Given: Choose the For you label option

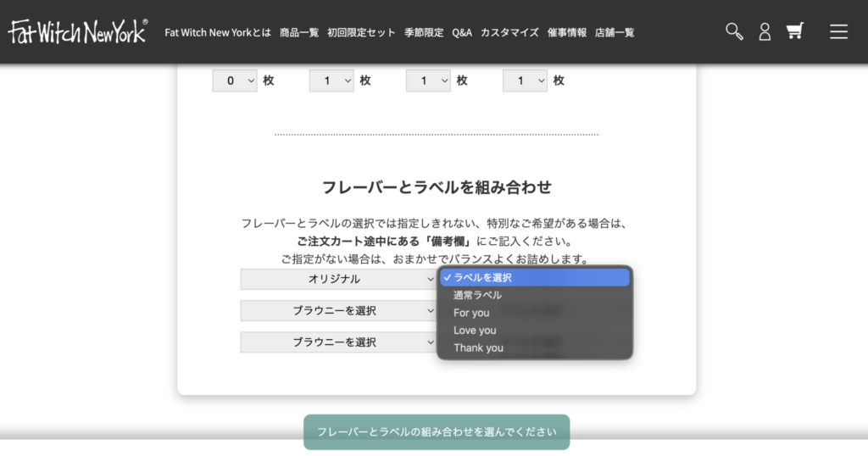Looking at the screenshot, I should (471, 313).
